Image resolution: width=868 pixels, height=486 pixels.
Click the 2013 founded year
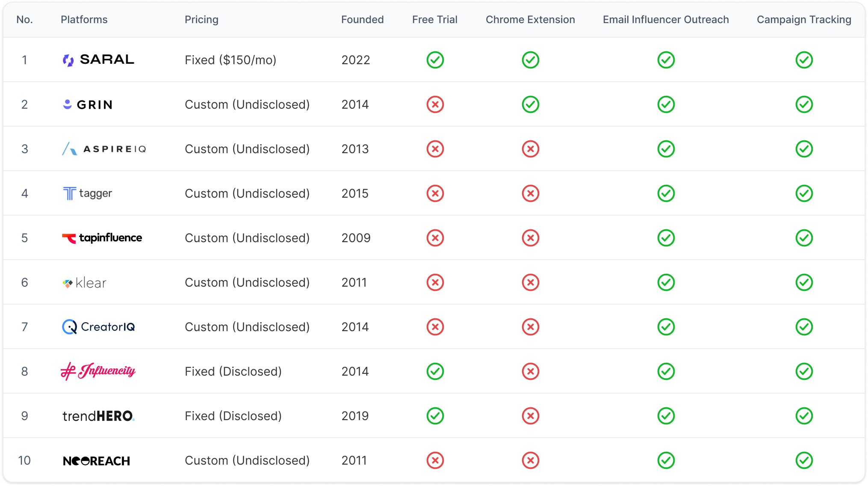pyautogui.click(x=355, y=149)
